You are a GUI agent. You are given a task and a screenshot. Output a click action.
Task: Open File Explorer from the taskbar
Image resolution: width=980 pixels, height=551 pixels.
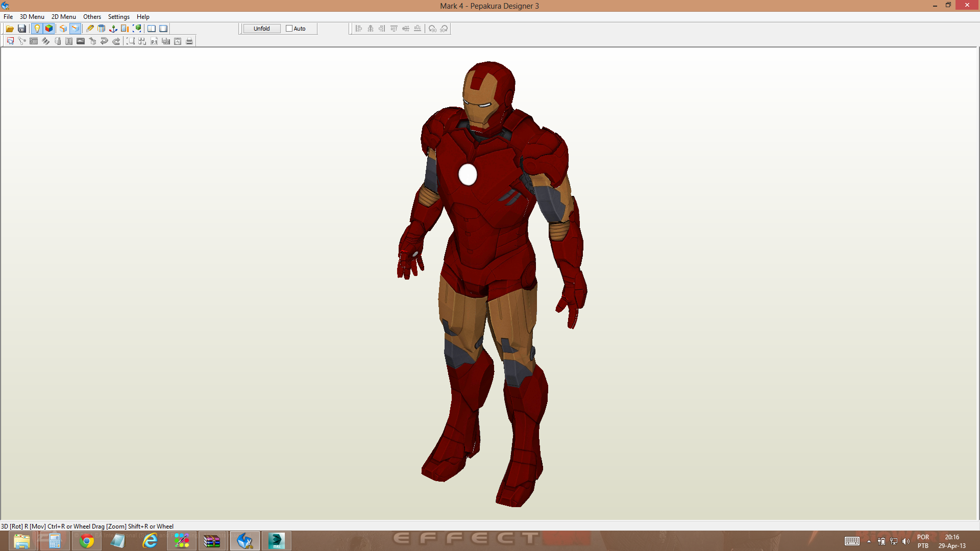21,541
